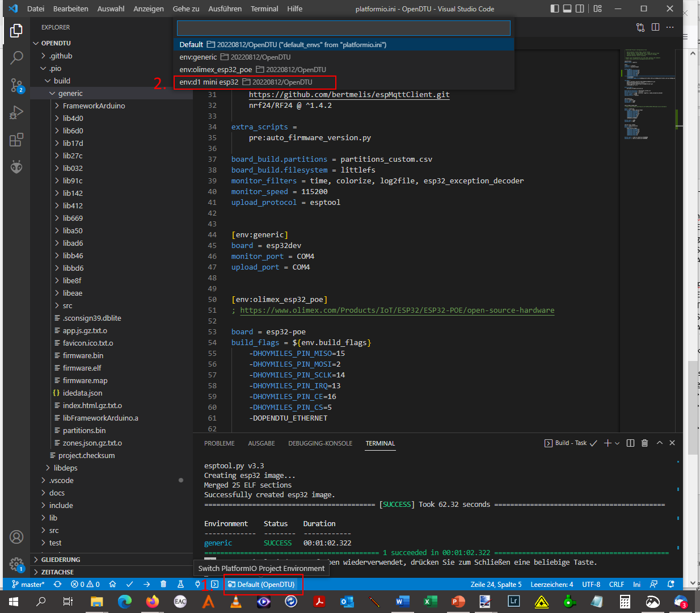Open the Extensions view
This screenshot has width=700, height=613.
16,140
